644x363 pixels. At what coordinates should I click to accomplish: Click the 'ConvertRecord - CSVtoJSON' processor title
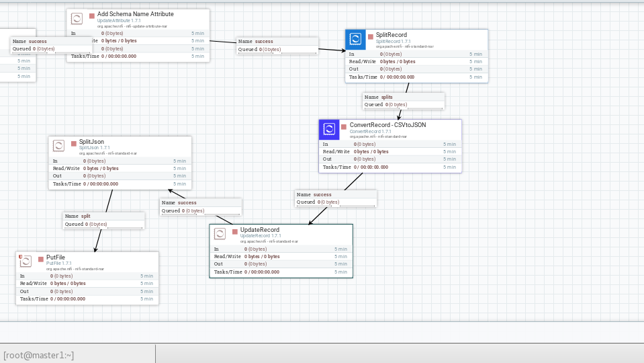click(x=387, y=125)
